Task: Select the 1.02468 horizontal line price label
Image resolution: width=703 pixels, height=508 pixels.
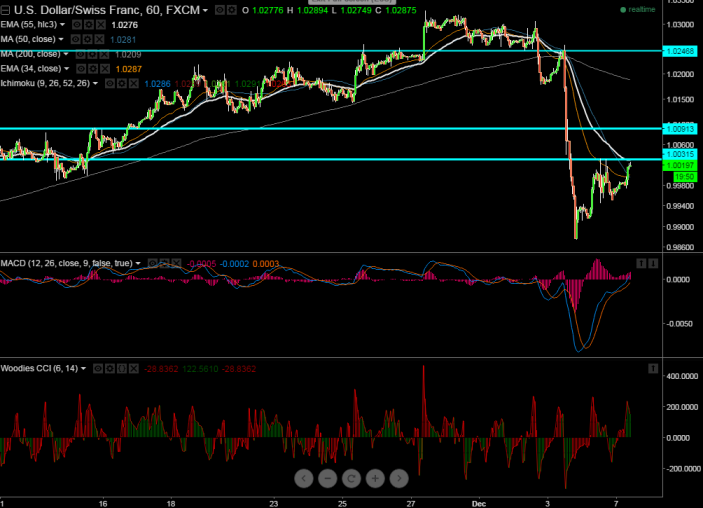Action: coord(680,51)
